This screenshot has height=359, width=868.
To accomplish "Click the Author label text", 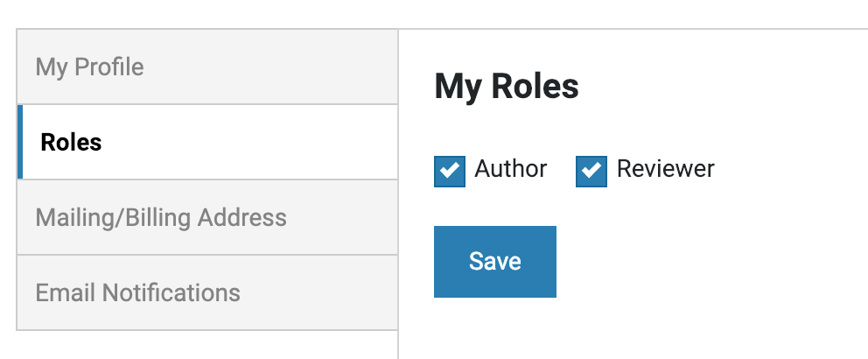I will (x=511, y=169).
